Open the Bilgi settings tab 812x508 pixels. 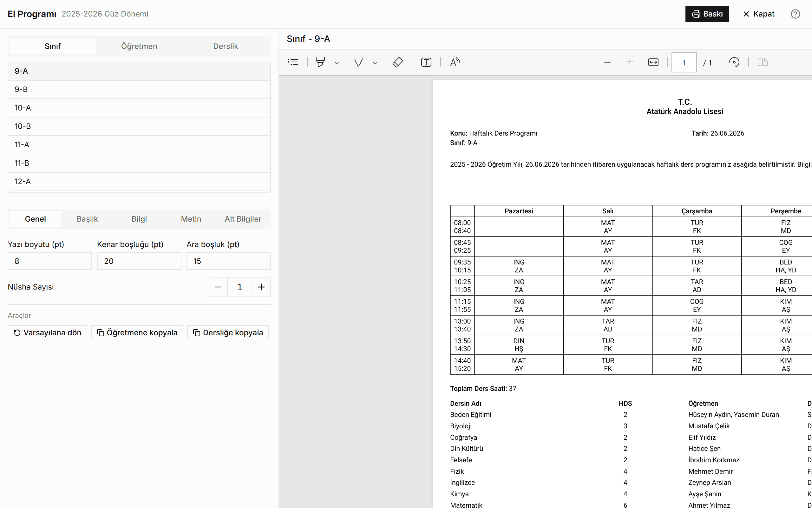click(139, 219)
